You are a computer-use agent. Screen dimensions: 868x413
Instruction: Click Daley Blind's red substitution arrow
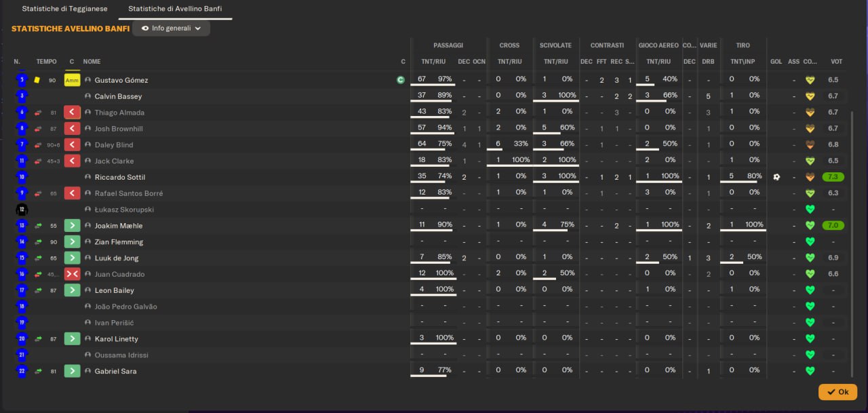[x=73, y=144]
